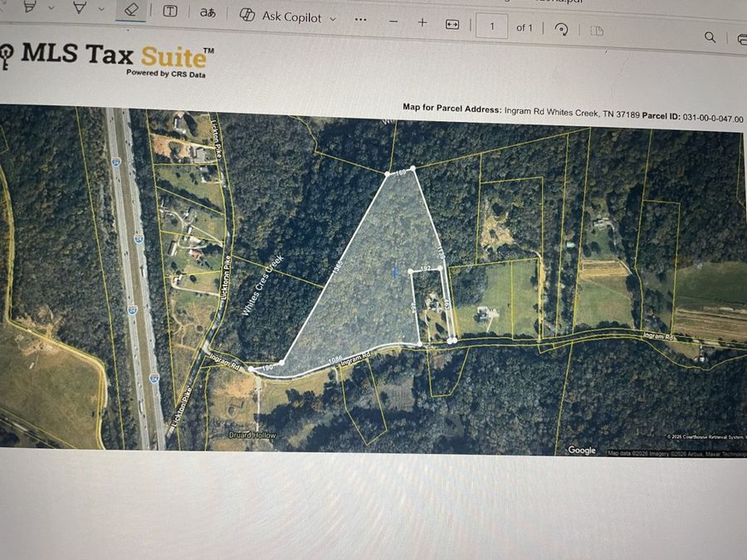Image resolution: width=747 pixels, height=560 pixels.
Task: Select the Add text tool
Action: click(x=170, y=12)
